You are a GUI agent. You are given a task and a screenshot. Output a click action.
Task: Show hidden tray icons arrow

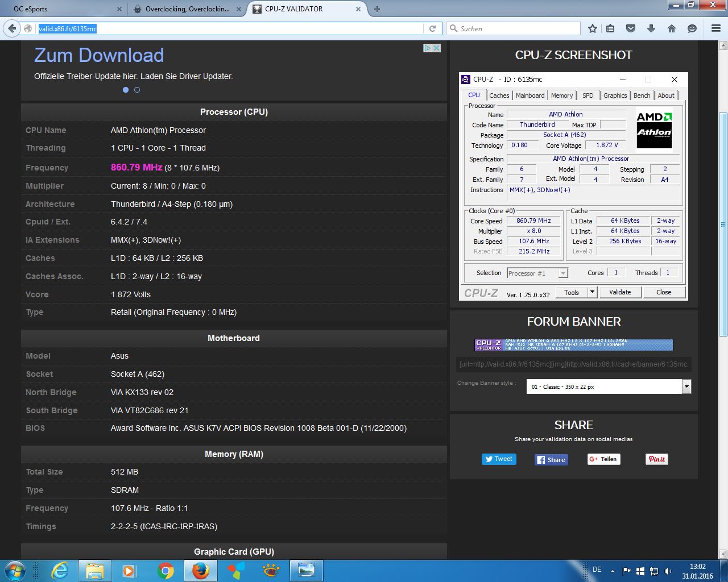613,571
